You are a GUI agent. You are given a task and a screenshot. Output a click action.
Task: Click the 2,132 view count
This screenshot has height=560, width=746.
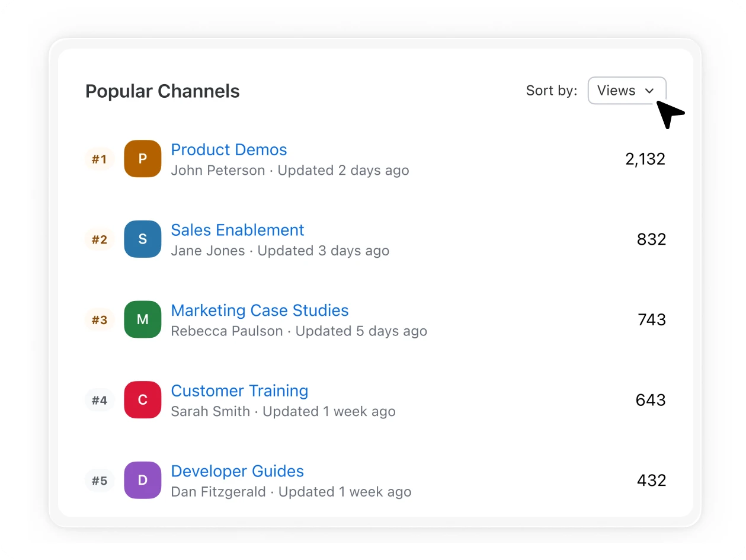coord(645,159)
